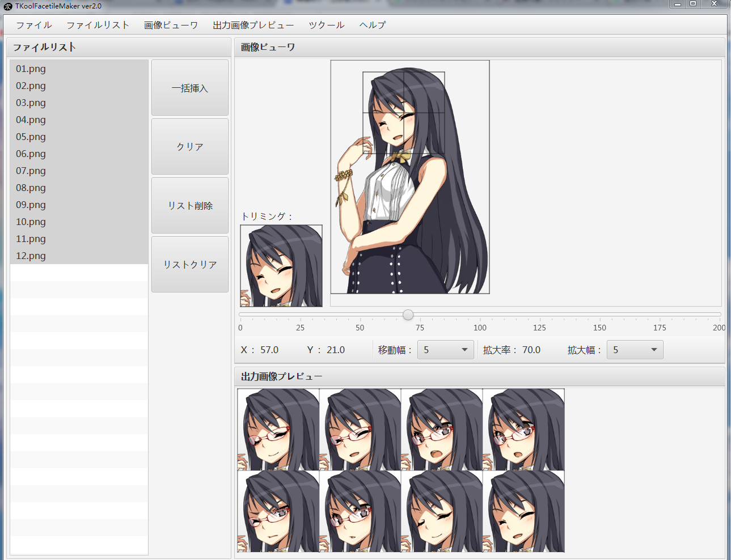The width and height of the screenshot is (731, 560).
Task: Select 12.png in the file list
Action: 79,256
